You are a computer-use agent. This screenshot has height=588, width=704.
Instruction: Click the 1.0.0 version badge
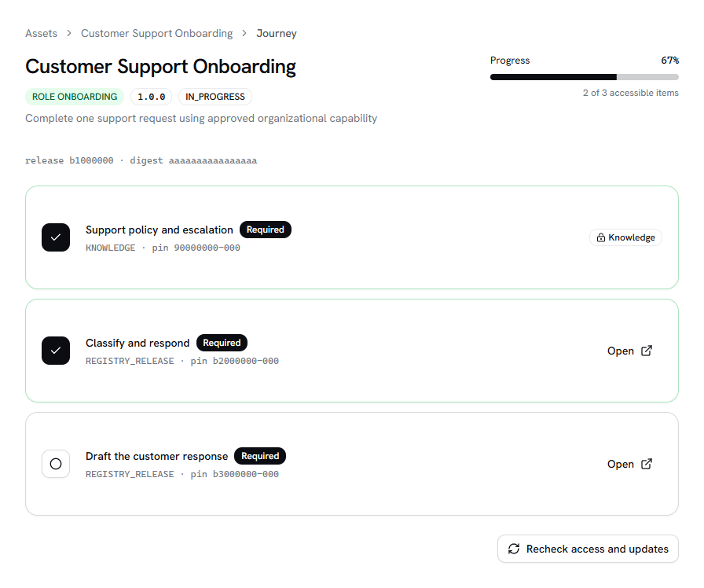[152, 97]
